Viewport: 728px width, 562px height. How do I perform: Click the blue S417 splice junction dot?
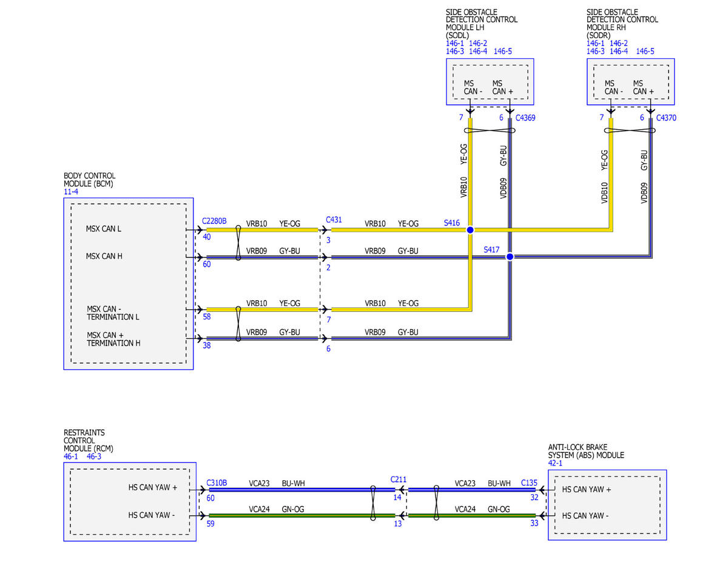(x=510, y=257)
